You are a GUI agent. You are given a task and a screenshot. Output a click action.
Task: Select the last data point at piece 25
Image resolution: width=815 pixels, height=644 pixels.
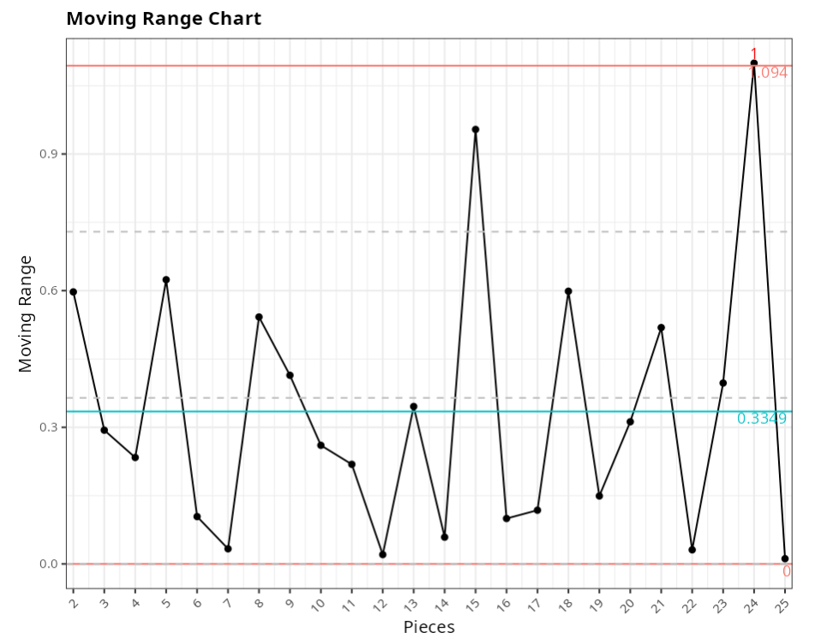click(785, 558)
